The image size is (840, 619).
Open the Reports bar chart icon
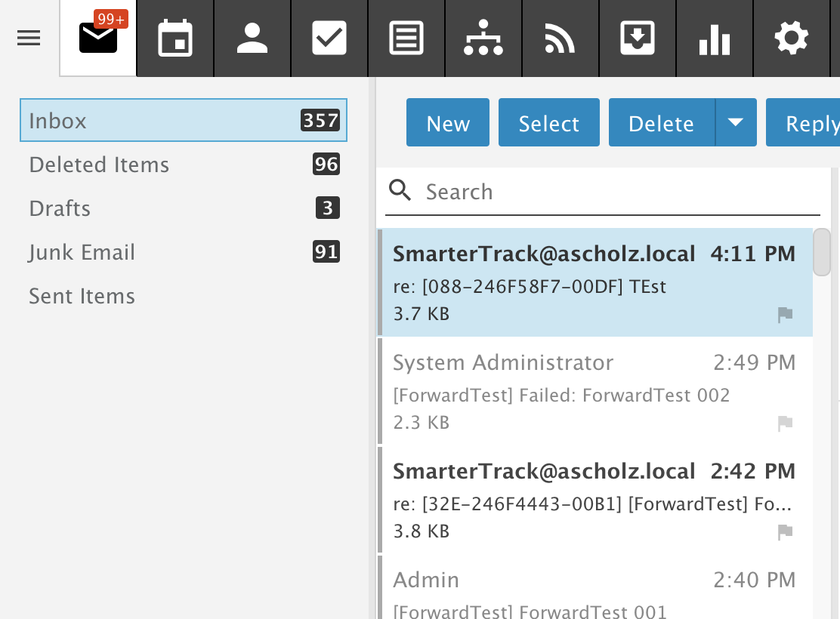[x=715, y=38]
